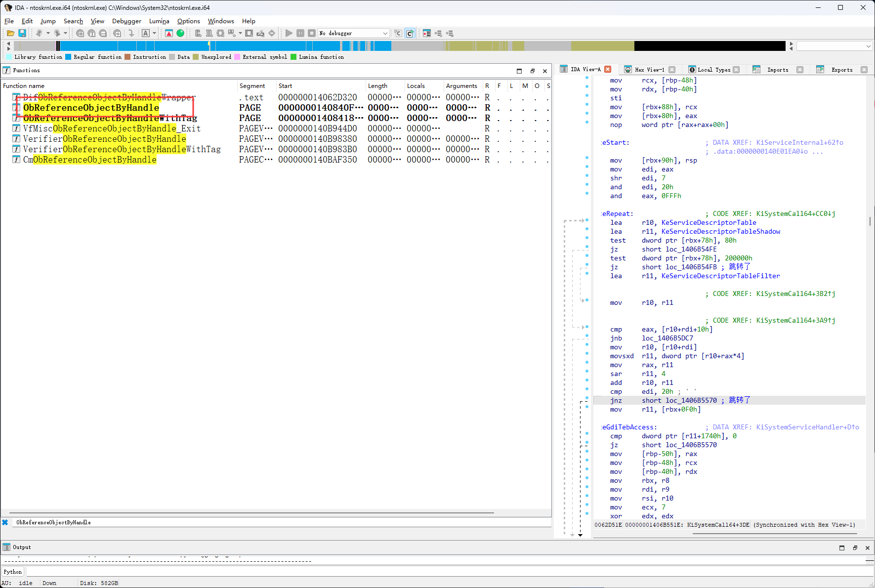Click the second icon after the green circle

tap(209, 33)
